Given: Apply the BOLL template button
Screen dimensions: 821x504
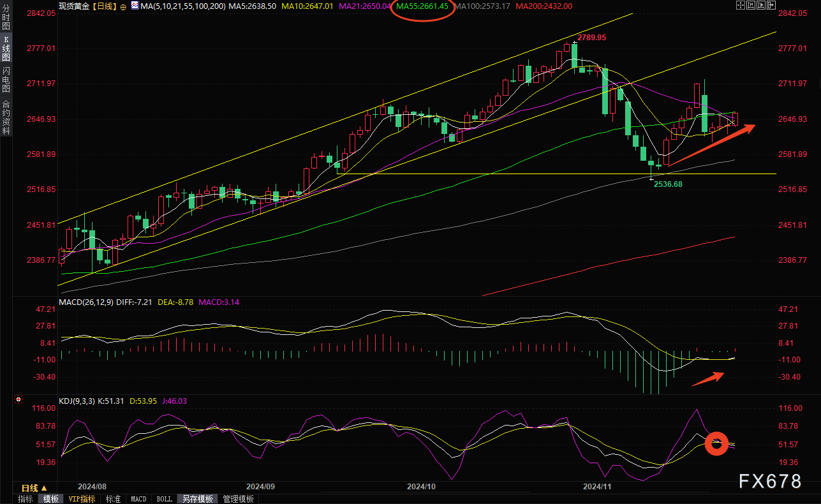Looking at the screenshot, I should [x=164, y=499].
